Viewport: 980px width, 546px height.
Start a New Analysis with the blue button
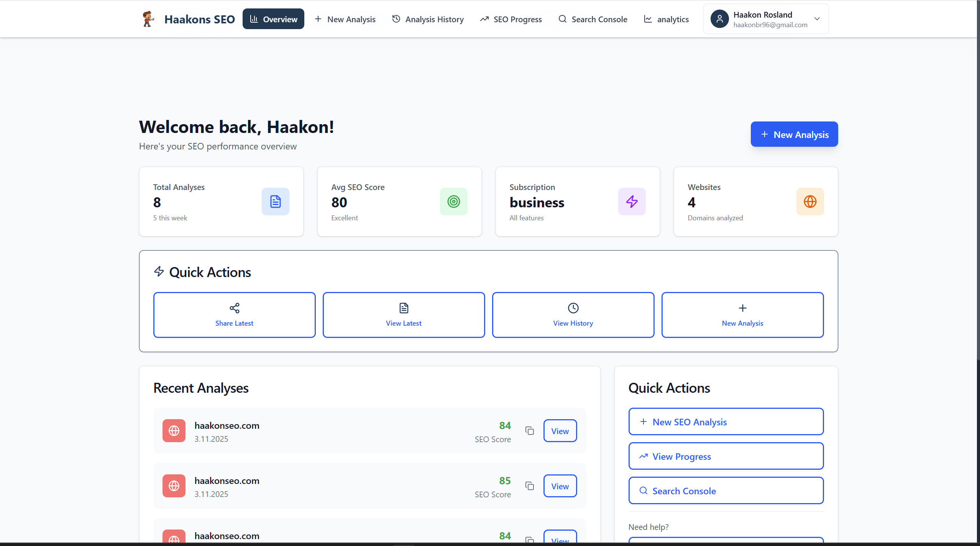point(794,134)
